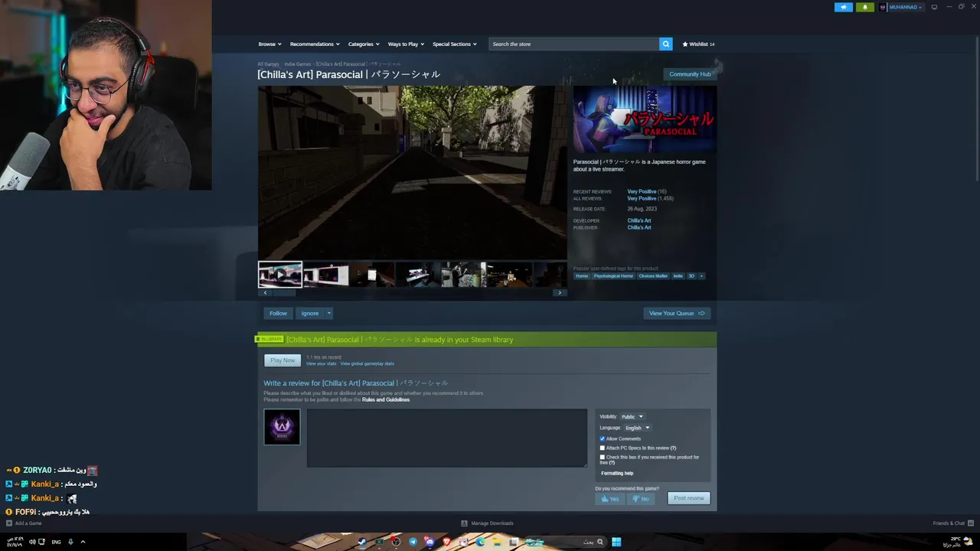The width and height of the screenshot is (980, 551).
Task: Open Rules and Guidelines link
Action: pos(386,399)
